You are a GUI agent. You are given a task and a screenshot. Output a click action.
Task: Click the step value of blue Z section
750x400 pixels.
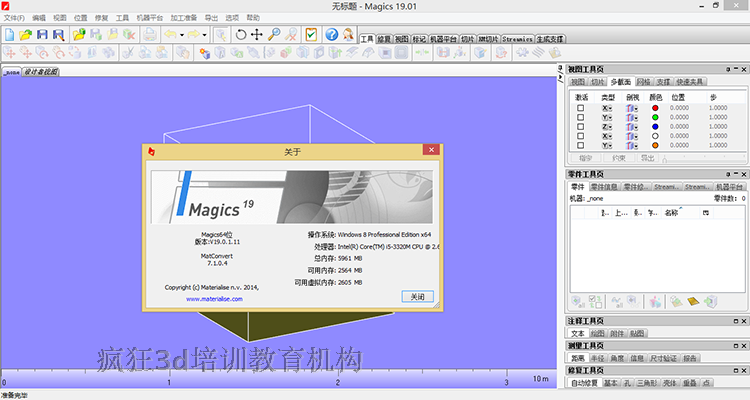[x=718, y=127]
